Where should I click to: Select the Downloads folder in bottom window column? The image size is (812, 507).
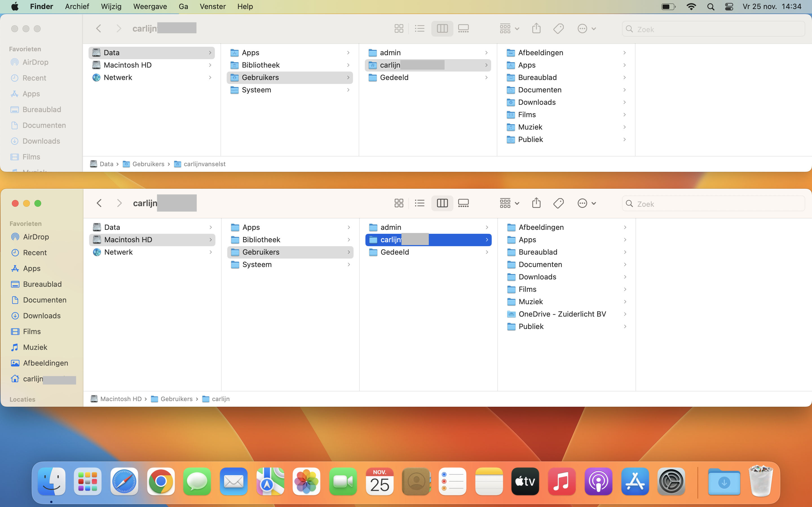537,277
